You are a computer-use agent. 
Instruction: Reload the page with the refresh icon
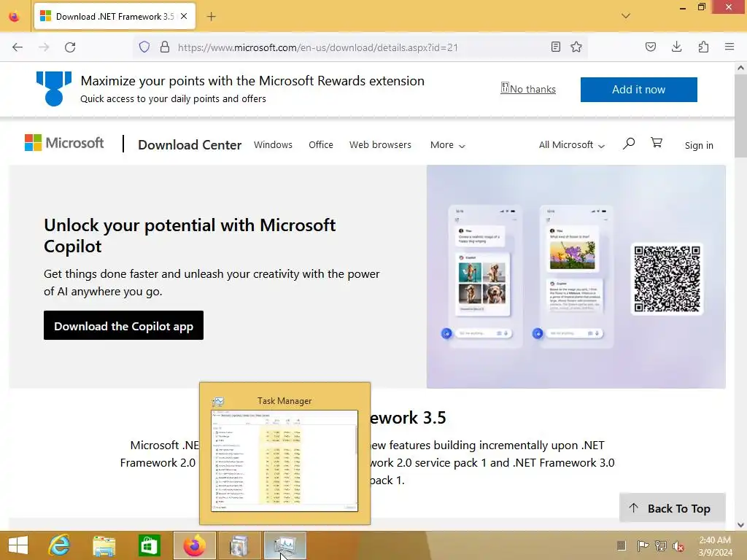click(x=70, y=47)
